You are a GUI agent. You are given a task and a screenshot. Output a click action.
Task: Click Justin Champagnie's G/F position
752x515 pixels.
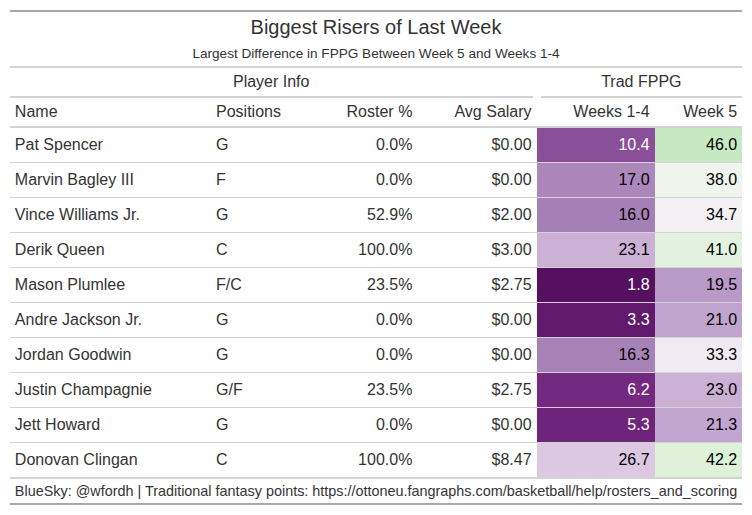(229, 390)
